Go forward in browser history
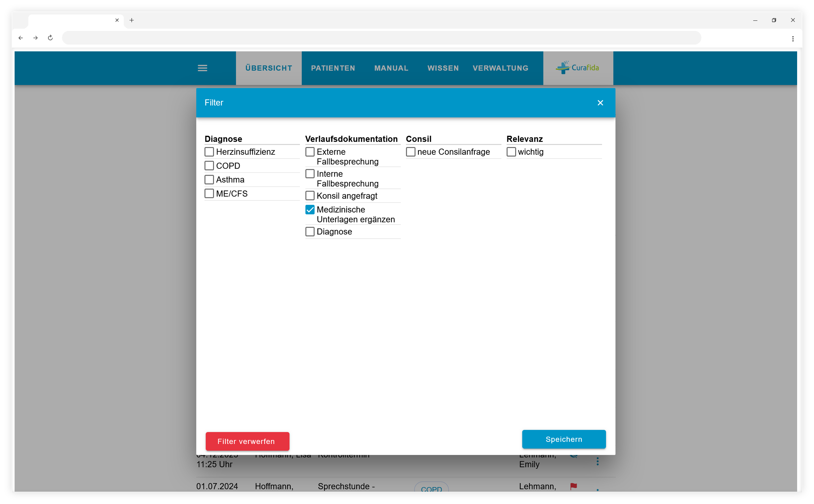 [35, 38]
